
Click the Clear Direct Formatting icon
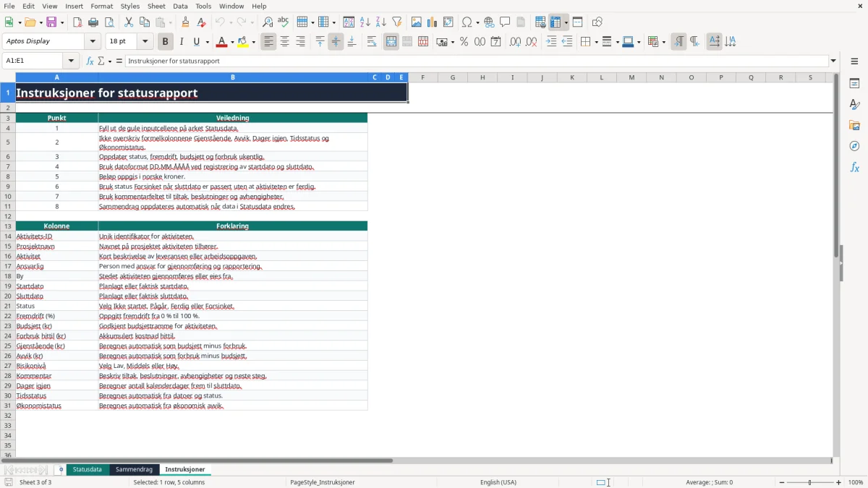(x=201, y=22)
